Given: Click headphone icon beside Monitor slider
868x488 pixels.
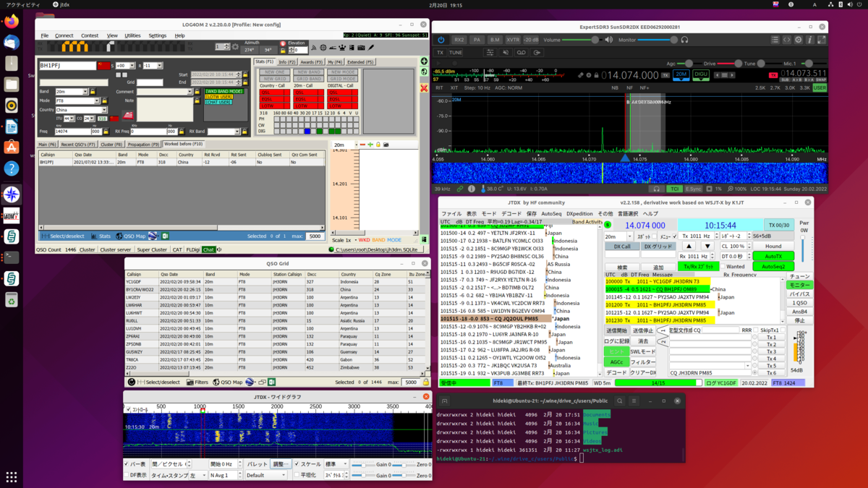Looking at the screenshot, I should 684,40.
